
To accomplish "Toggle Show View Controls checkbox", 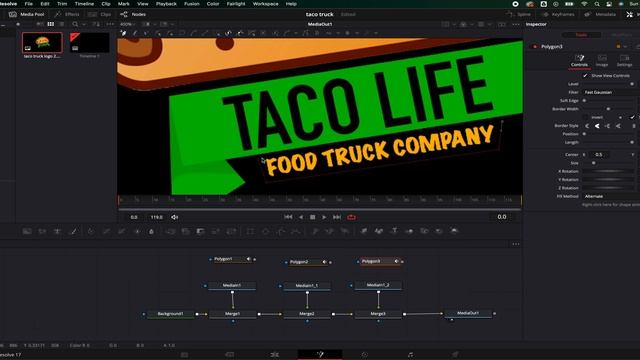I will pyautogui.click(x=585, y=76).
